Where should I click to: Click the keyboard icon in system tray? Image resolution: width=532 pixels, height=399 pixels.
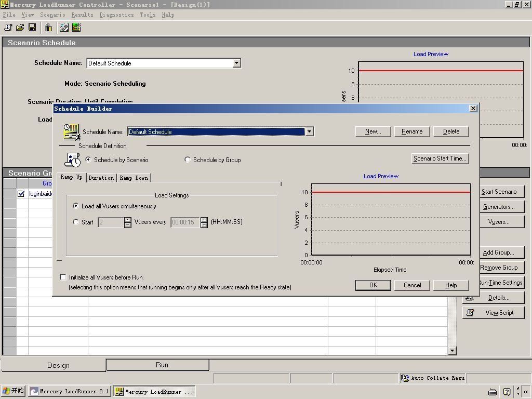tap(493, 392)
